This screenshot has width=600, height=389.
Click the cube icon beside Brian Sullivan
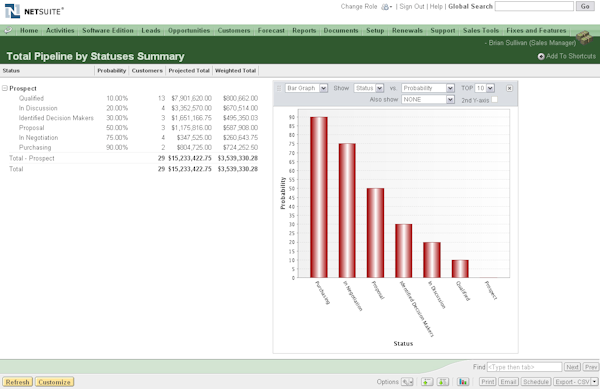[x=585, y=37]
